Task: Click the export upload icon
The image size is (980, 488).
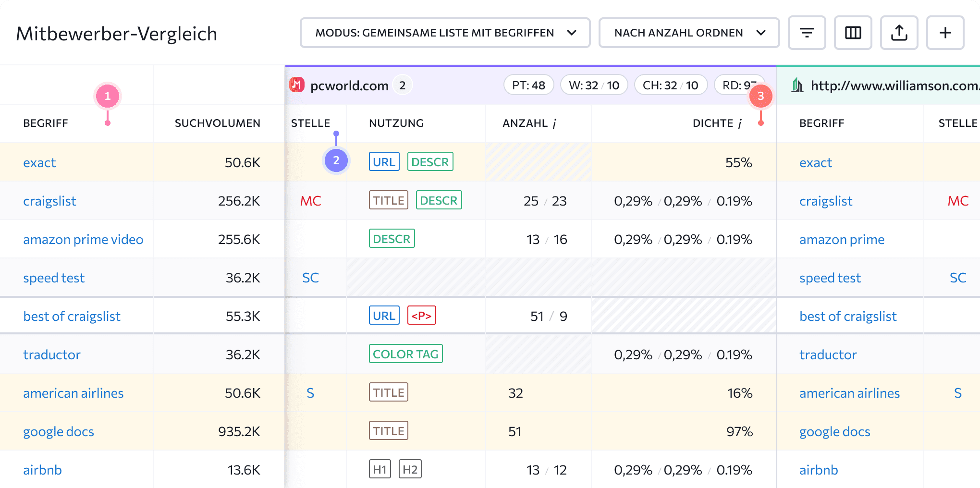Action: coord(899,33)
